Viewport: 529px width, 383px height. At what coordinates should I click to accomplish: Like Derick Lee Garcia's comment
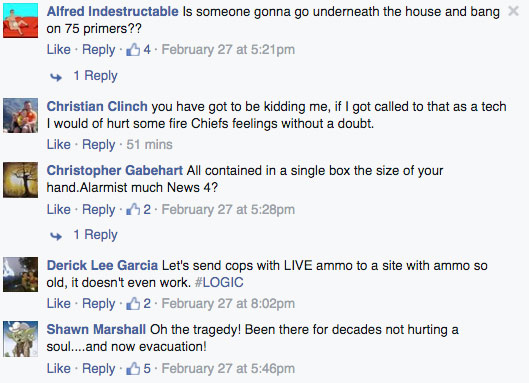(x=59, y=303)
